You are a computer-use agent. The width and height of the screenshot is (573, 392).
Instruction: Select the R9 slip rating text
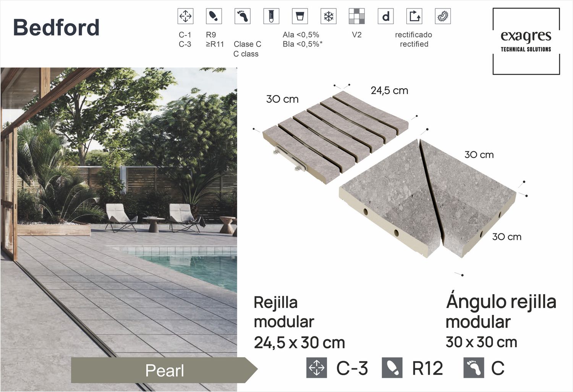coord(211,35)
